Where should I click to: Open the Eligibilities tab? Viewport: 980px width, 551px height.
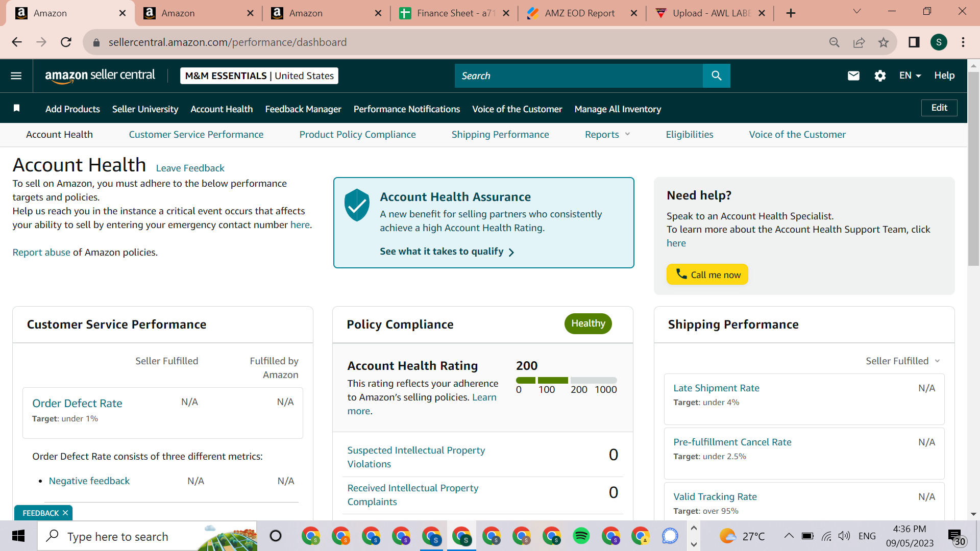[x=690, y=135]
